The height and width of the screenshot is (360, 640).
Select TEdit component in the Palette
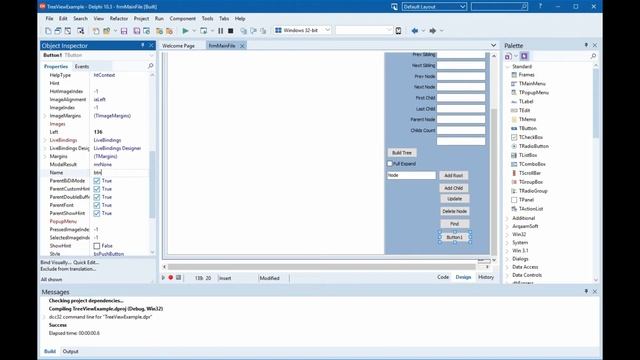coord(524,111)
